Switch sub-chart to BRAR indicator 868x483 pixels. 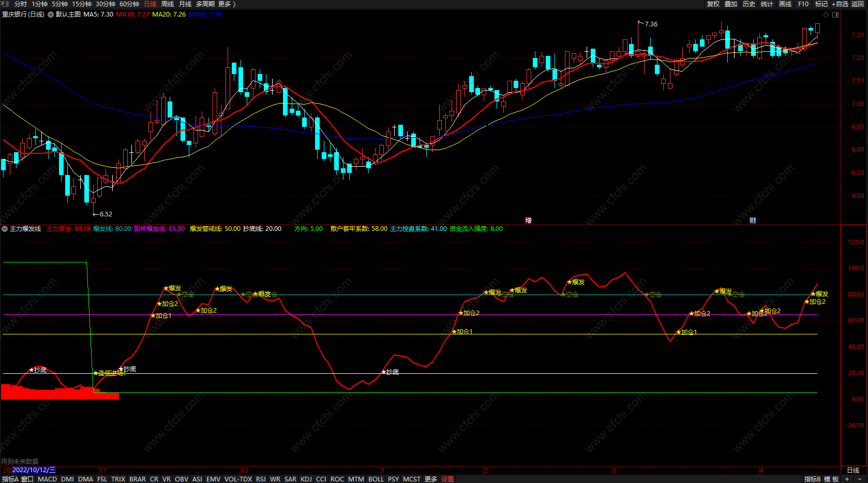pyautogui.click(x=138, y=479)
